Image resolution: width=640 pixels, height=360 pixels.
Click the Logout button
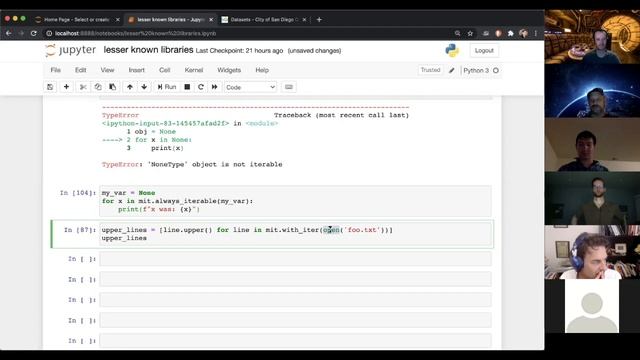[484, 51]
